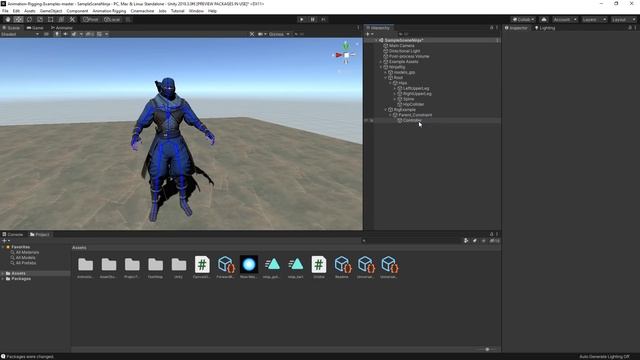The height and width of the screenshot is (360, 640).
Task: Click the Project search field
Action: click(411, 241)
